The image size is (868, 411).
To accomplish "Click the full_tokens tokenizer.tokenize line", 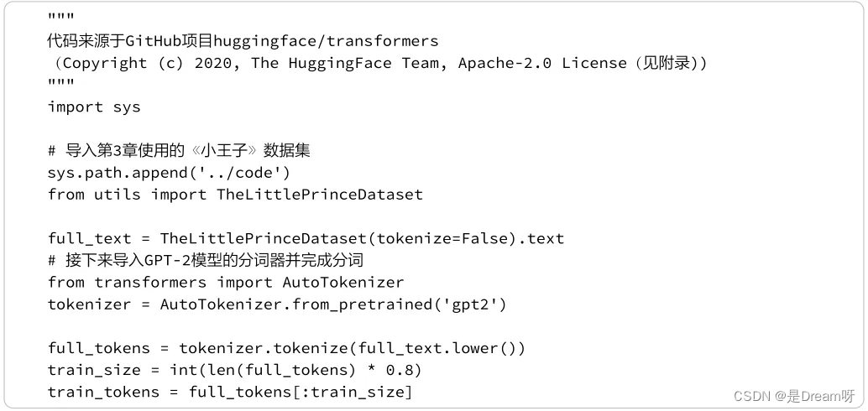I will click(287, 348).
